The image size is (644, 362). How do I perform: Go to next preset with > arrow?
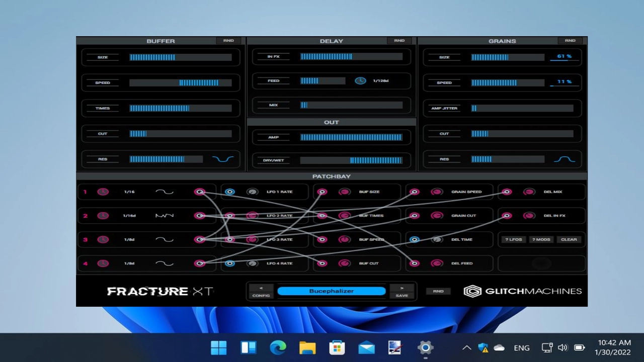(x=402, y=288)
